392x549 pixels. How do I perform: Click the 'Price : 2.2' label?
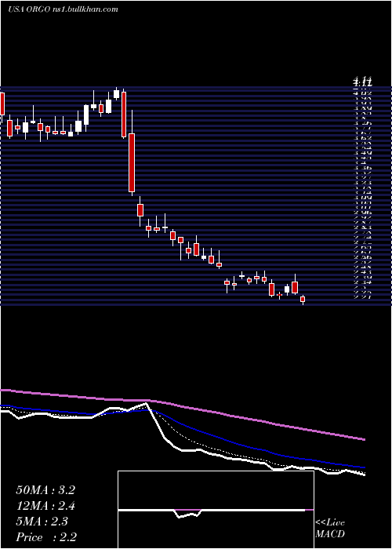(46, 537)
